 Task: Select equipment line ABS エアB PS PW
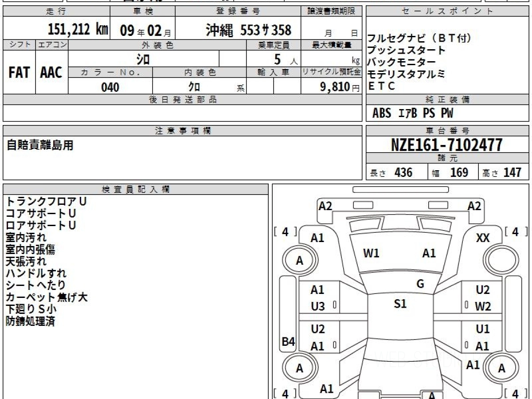(x=413, y=113)
